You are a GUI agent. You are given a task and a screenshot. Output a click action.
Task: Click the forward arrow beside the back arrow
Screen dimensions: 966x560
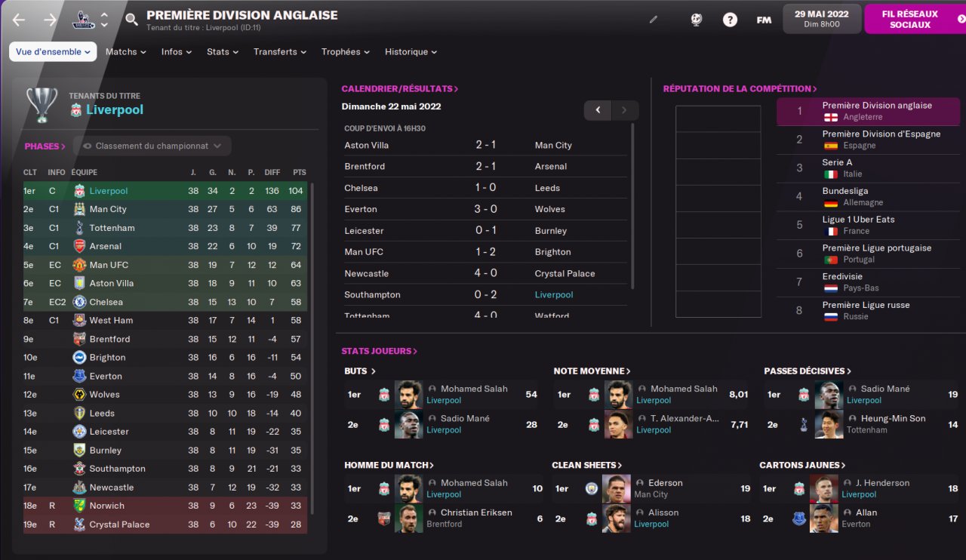coord(51,20)
